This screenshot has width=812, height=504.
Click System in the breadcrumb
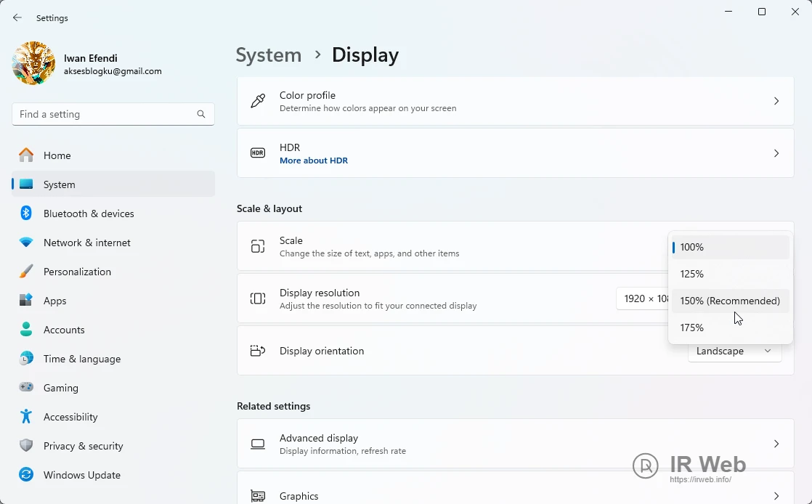[x=269, y=55]
